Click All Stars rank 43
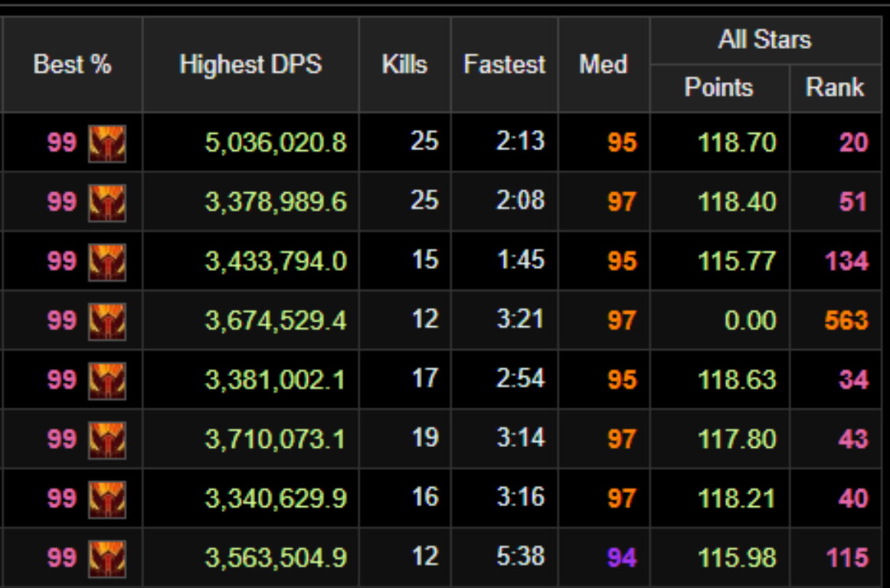 tap(853, 439)
